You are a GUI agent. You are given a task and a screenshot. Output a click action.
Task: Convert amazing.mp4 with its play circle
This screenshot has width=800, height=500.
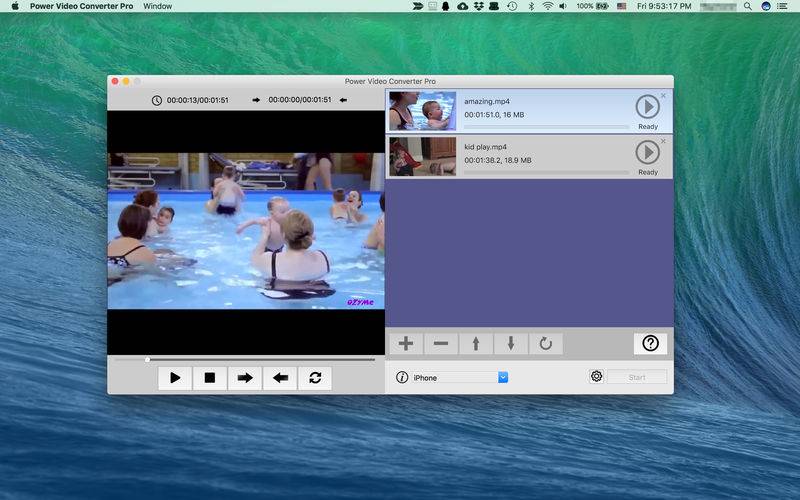pos(648,107)
